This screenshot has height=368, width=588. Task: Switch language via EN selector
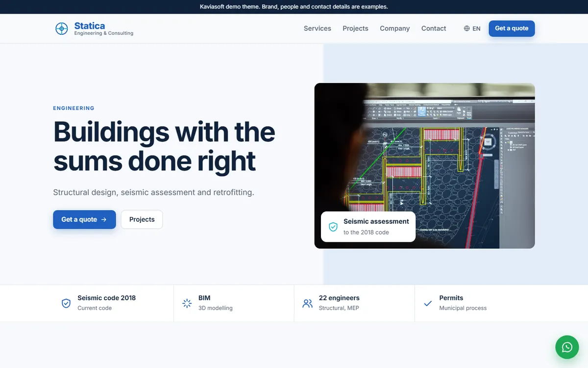(x=472, y=28)
